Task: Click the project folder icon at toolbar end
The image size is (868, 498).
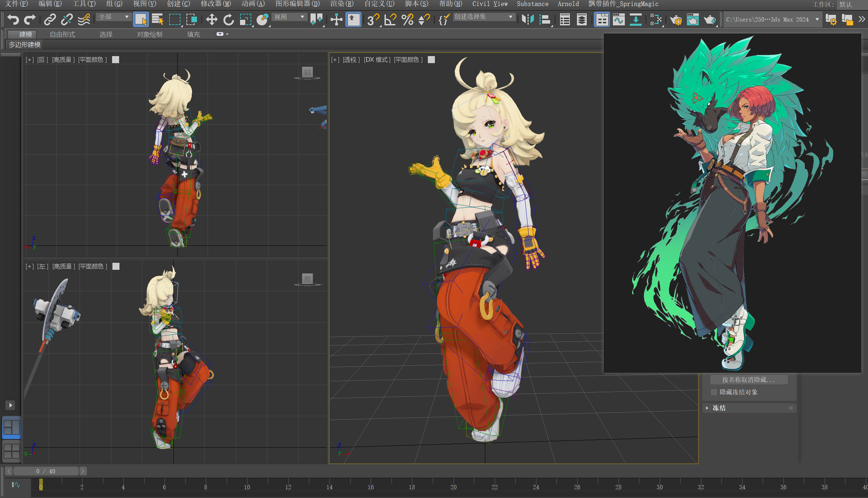Action: pyautogui.click(x=847, y=19)
